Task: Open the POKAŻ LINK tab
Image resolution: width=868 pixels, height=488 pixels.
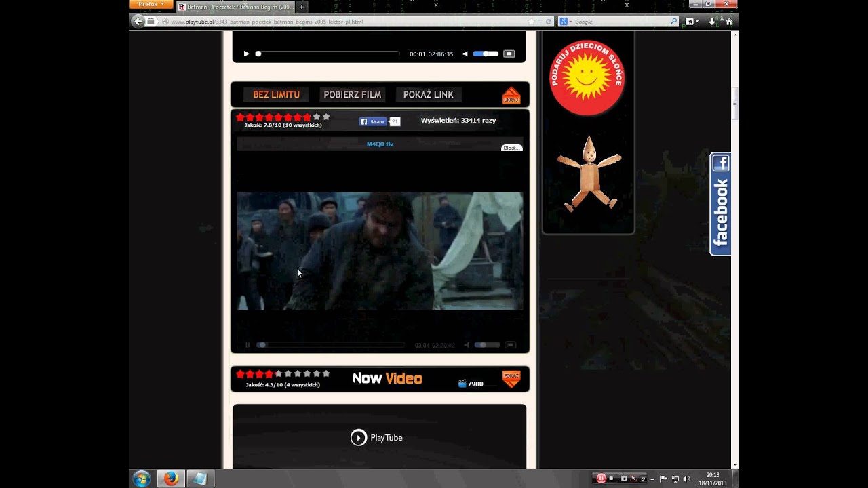Action: (428, 94)
